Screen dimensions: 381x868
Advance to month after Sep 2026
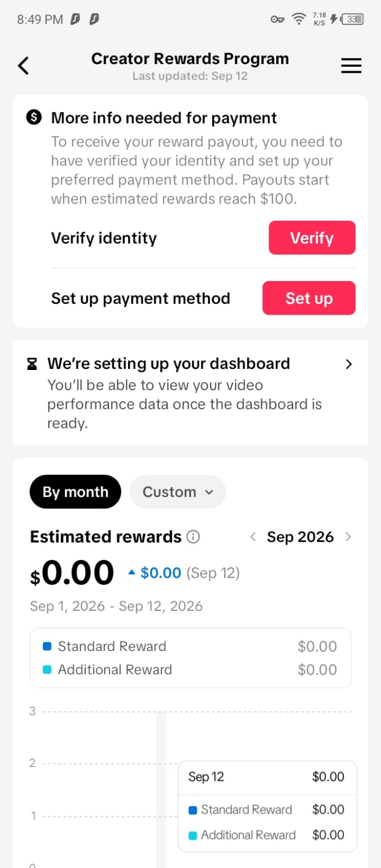click(348, 537)
